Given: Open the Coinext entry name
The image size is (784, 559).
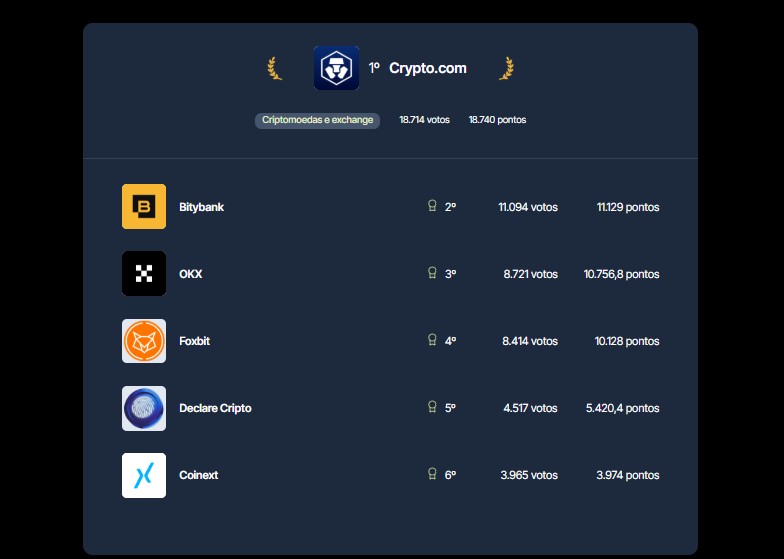Looking at the screenshot, I should 198,475.
